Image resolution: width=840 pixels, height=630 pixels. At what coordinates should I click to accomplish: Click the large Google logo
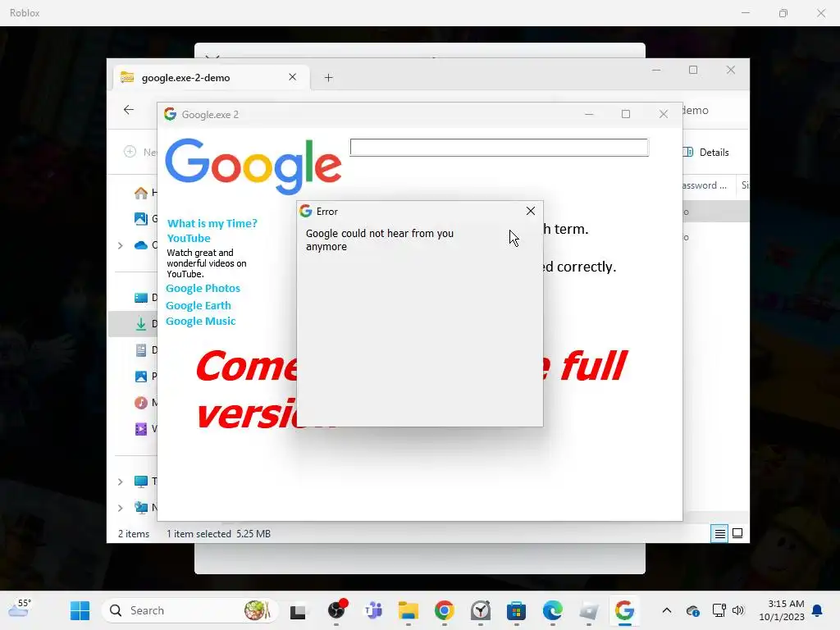click(253, 166)
